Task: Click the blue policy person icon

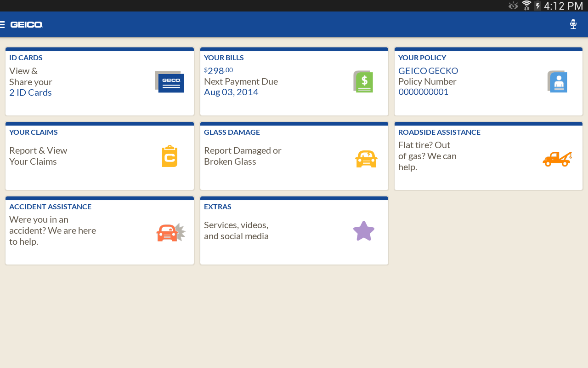Action: 557,81
